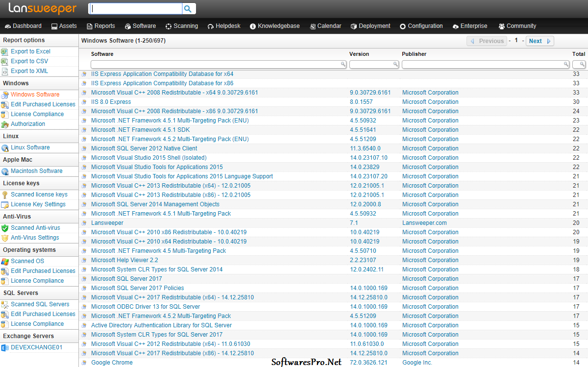Open the Scanning menu

(182, 26)
